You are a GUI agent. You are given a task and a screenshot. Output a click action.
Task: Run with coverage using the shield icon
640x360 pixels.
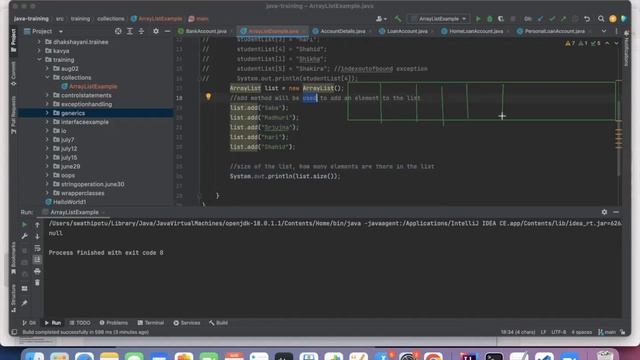click(501, 19)
